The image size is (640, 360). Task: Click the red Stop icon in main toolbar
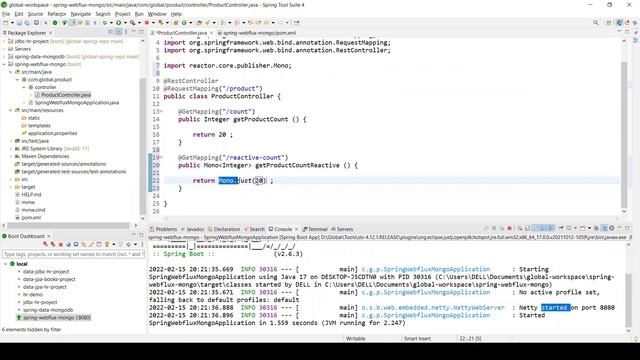pyautogui.click(x=147, y=23)
